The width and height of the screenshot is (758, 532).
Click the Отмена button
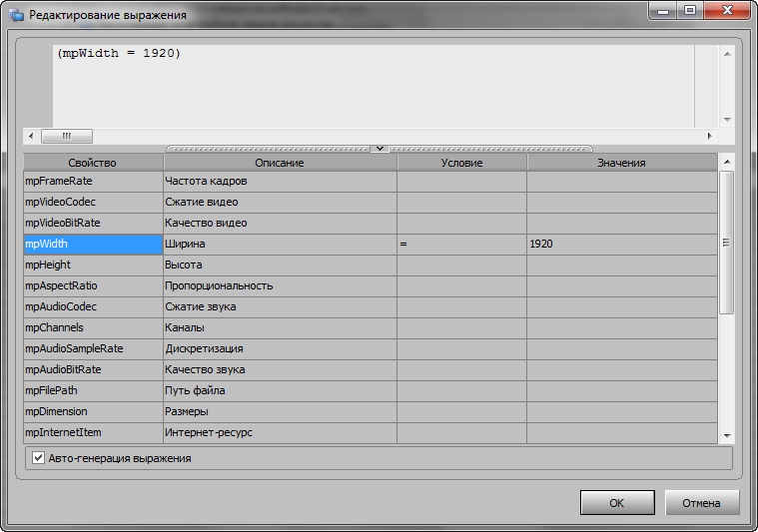pos(701,503)
